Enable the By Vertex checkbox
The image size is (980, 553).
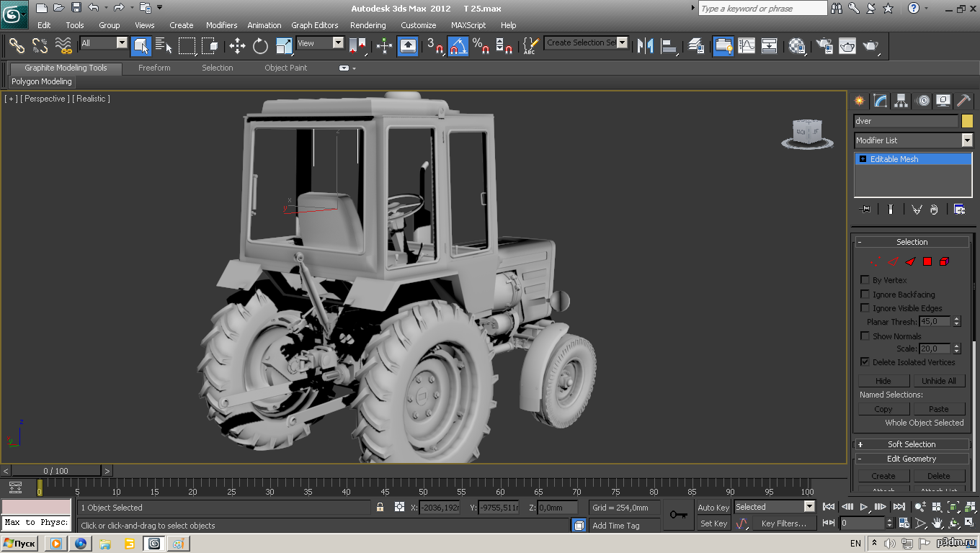[x=865, y=280]
